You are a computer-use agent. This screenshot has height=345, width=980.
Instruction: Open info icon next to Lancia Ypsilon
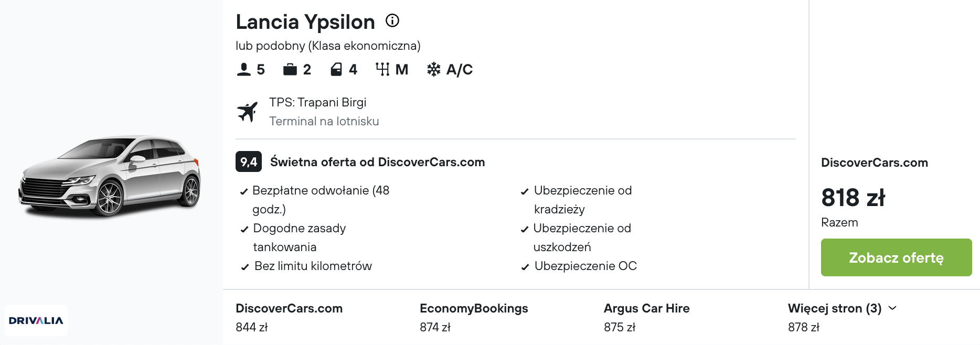click(392, 20)
